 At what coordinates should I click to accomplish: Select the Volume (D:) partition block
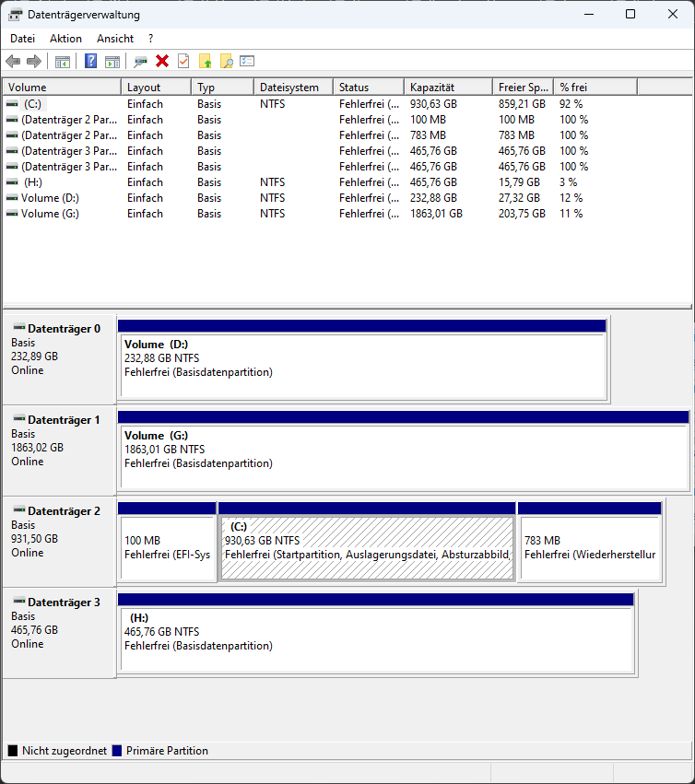(x=363, y=359)
